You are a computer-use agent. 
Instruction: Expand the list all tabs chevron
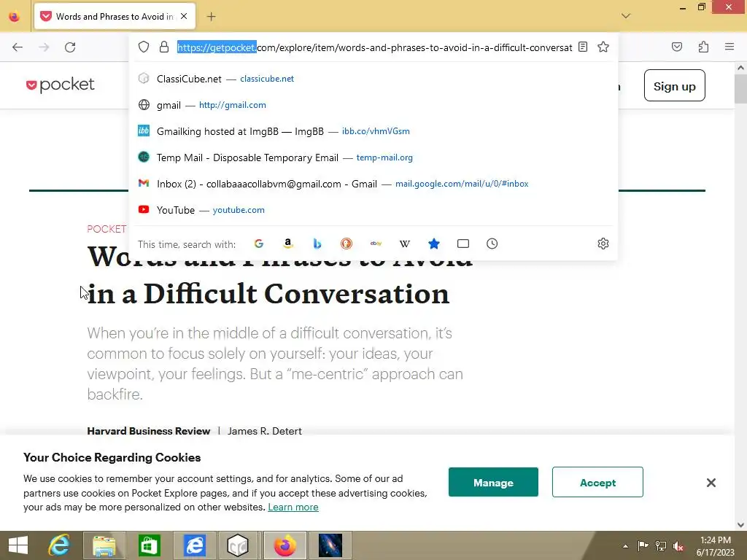point(626,16)
